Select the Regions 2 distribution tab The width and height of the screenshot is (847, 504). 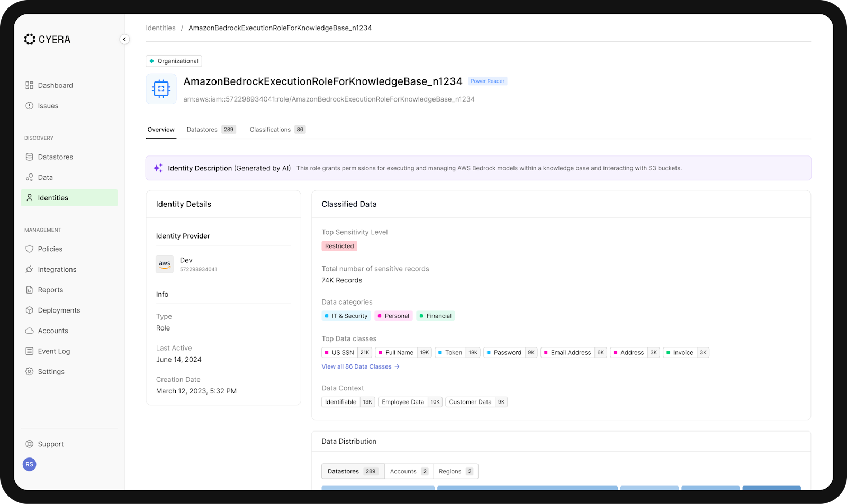click(x=456, y=471)
